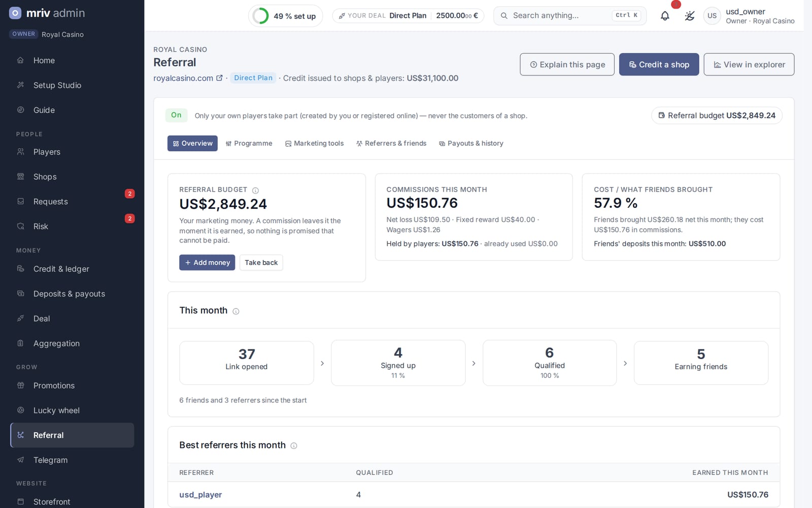Click the REFERRER column header
This screenshot has height=508, width=812.
coord(196,472)
